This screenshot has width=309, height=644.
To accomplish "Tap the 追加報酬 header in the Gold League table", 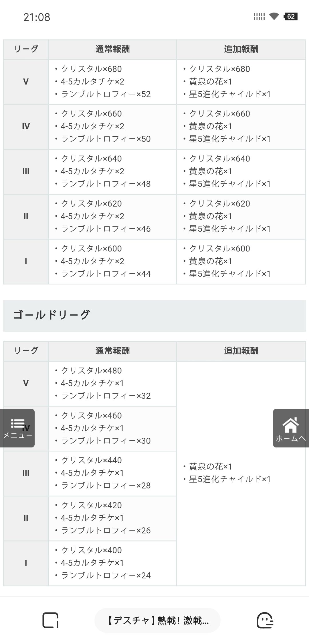I will 241,351.
